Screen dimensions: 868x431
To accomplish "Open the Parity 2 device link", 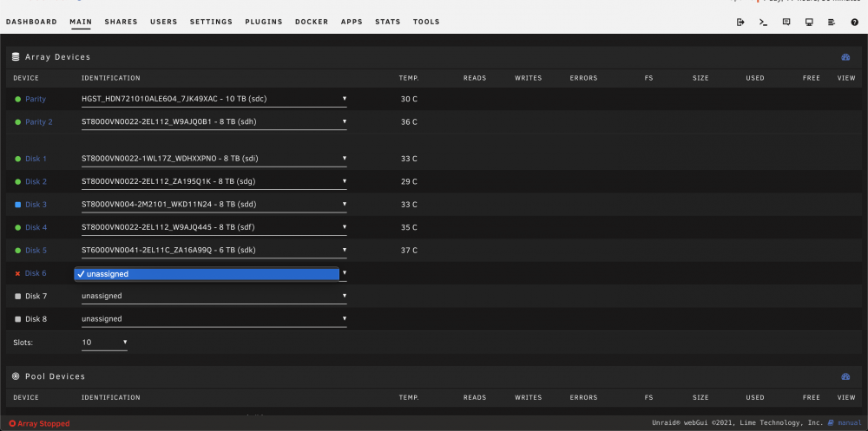I will pyautogui.click(x=39, y=121).
